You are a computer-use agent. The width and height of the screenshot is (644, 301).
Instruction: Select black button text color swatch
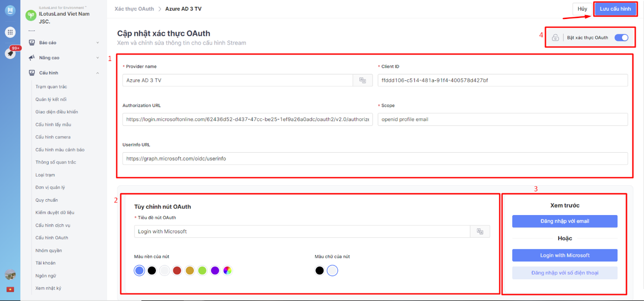[x=319, y=270]
